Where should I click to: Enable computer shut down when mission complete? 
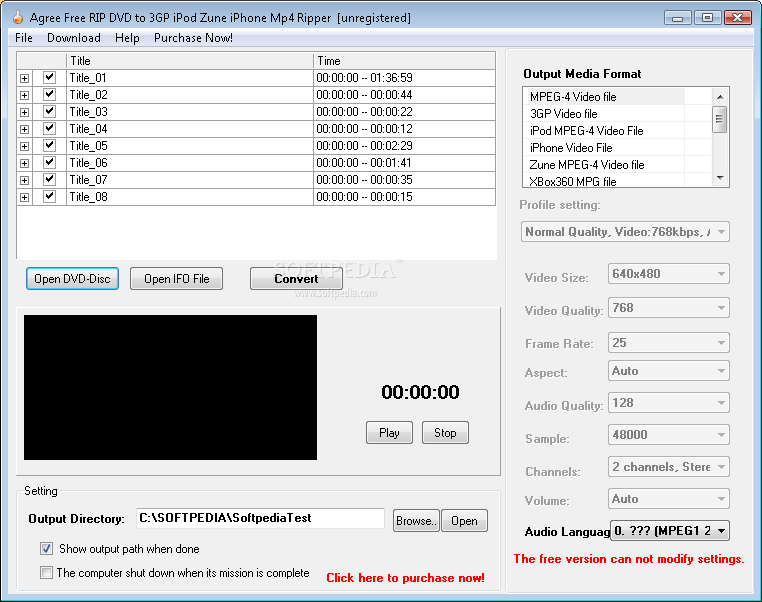tap(47, 572)
